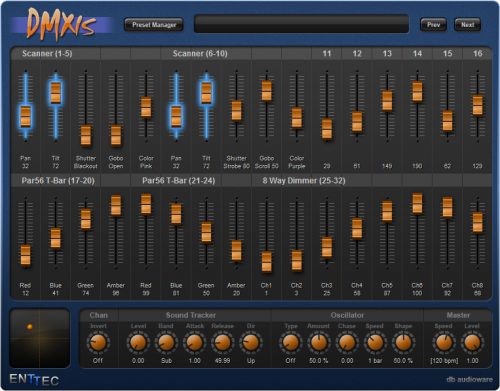Screen dimensions: 500x391
Task: Click the Oscillator Amount knob
Action: 319,343
